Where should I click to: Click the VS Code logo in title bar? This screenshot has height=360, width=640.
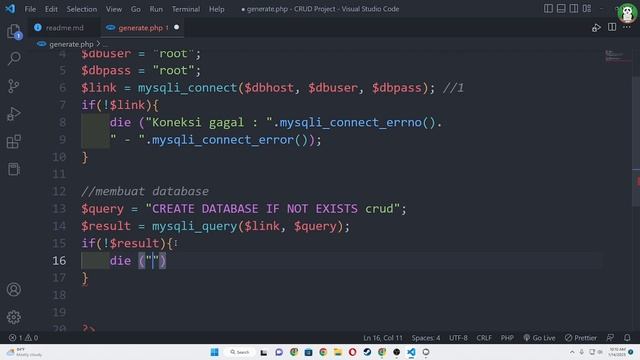pos(10,9)
